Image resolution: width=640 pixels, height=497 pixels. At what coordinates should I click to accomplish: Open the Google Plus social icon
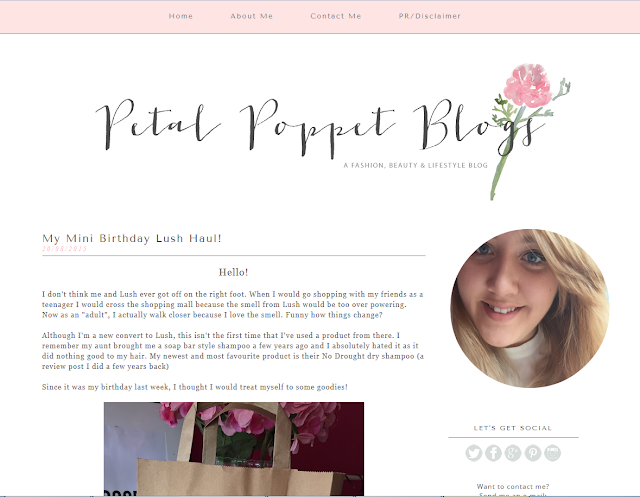tap(513, 453)
